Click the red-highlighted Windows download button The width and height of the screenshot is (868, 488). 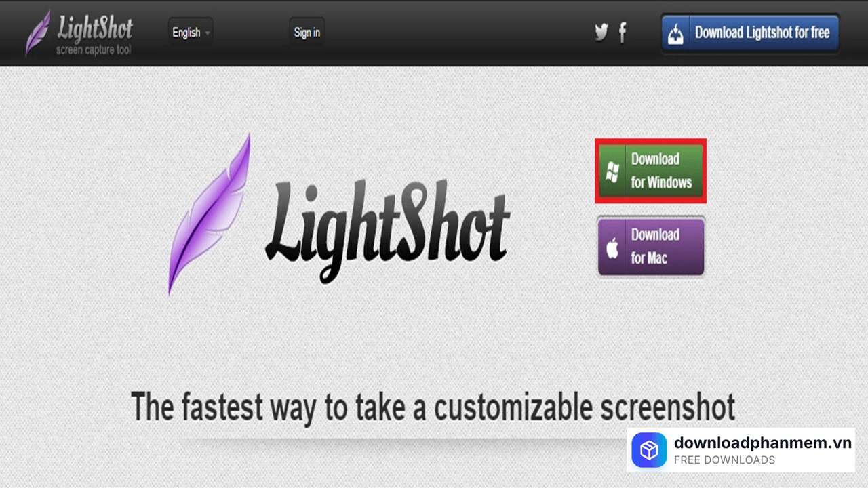[650, 170]
